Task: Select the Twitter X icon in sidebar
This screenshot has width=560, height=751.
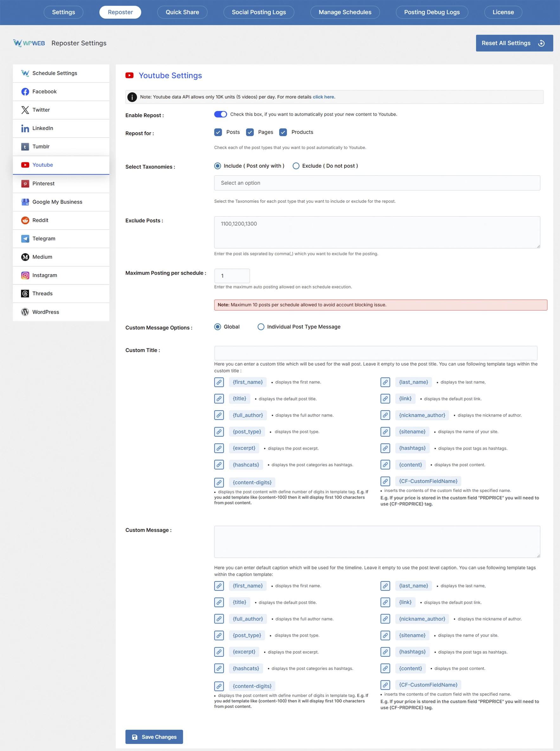Action: [x=25, y=110]
